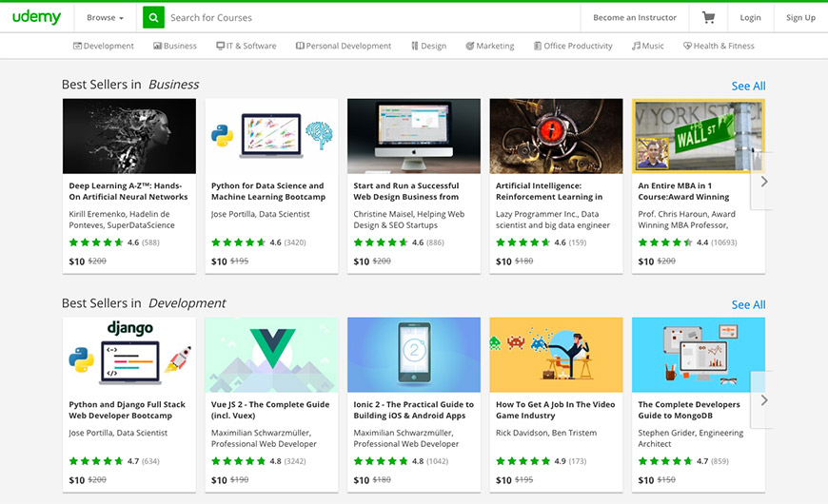Go to Office Productivity category
Image resolution: width=828 pixels, height=504 pixels.
(x=573, y=46)
